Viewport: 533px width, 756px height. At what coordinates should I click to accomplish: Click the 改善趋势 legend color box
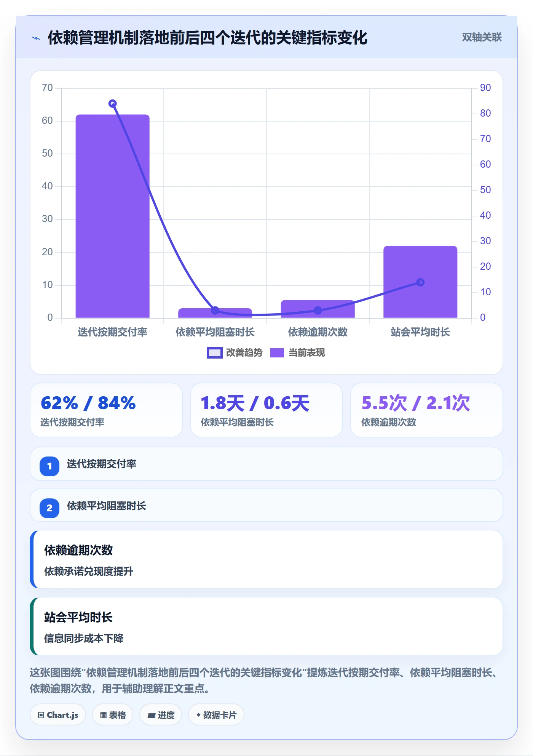click(214, 353)
